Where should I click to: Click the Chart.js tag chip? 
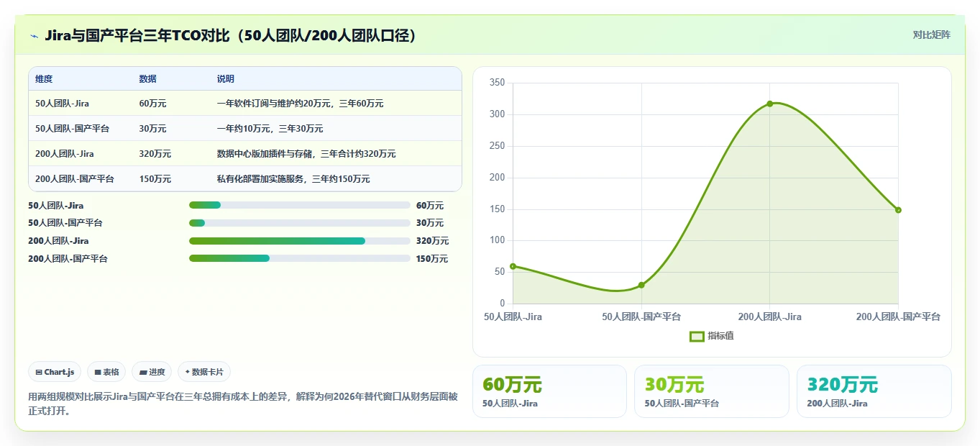(x=55, y=372)
